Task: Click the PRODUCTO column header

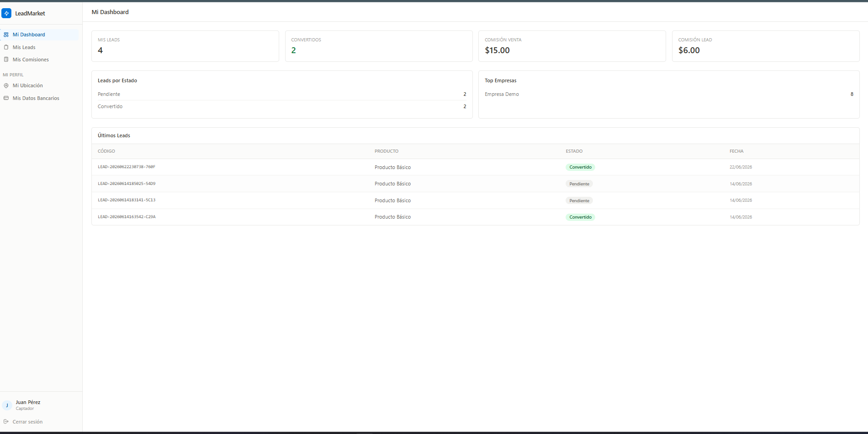Action: (x=386, y=151)
